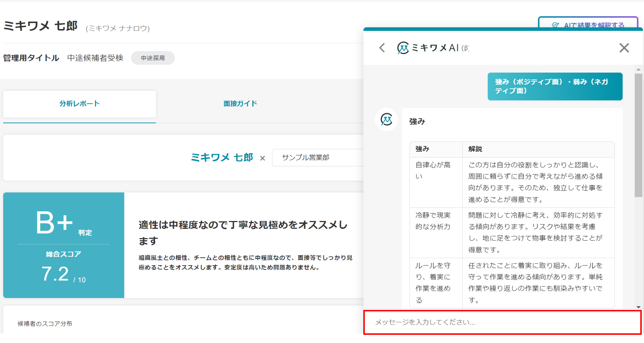Screen dimensions: 644x343
Task: Close the ミキワメAI chat panel
Action: coord(624,48)
